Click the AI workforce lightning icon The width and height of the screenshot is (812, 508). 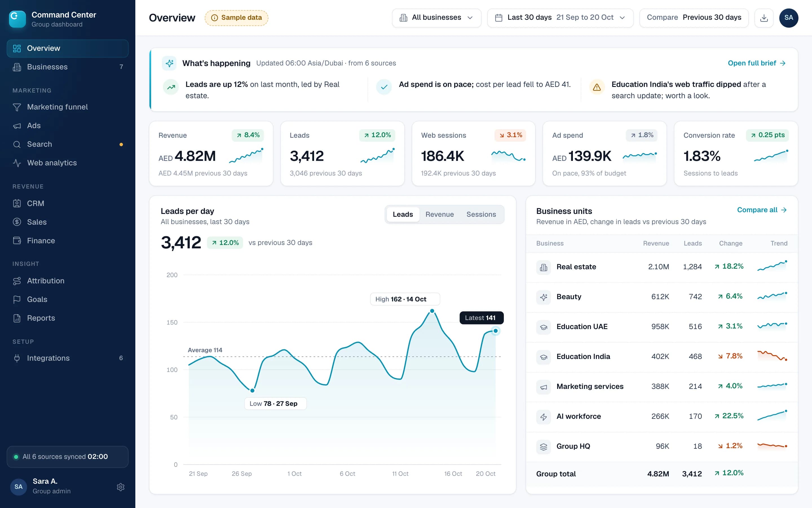[543, 417]
